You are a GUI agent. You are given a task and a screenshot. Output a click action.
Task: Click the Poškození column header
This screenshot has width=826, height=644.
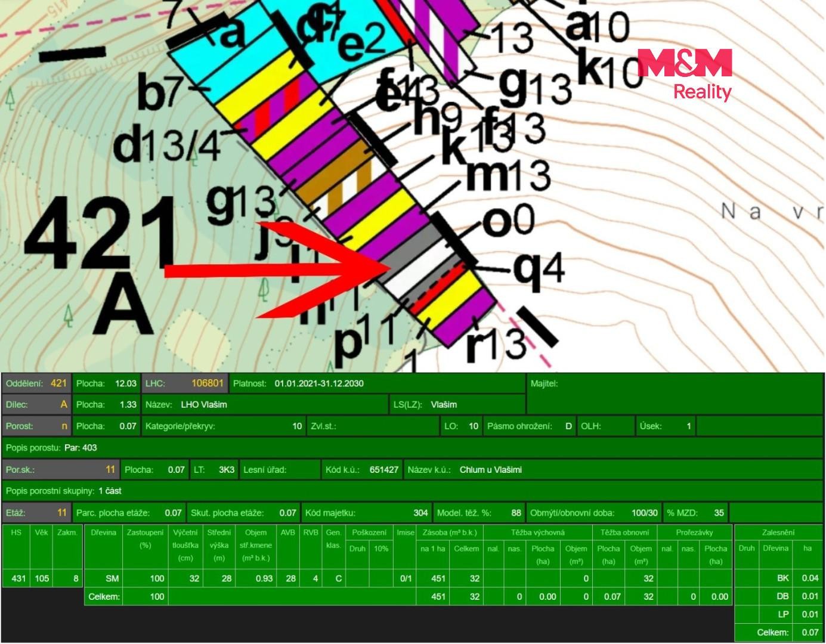tap(369, 532)
